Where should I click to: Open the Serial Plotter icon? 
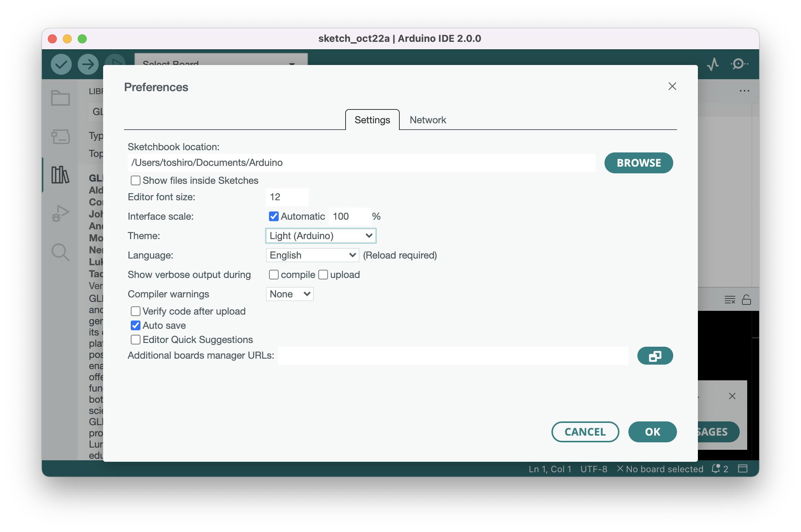point(713,64)
